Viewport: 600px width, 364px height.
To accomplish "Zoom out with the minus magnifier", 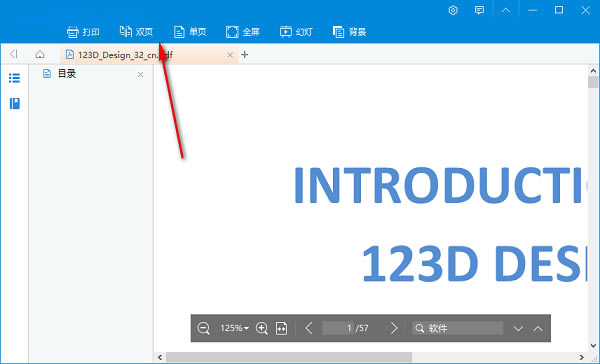I will click(204, 328).
